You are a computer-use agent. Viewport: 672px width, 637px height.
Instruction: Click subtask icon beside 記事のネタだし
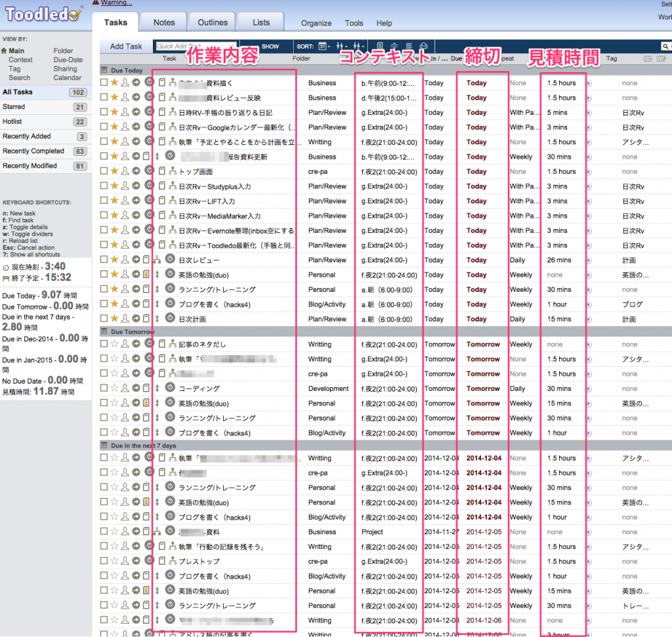(172, 344)
